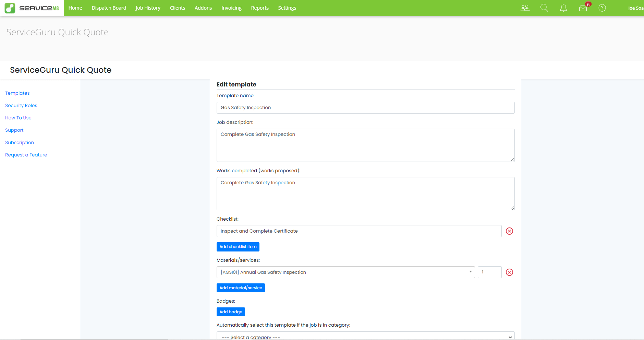Open Support sidebar link
Viewport: 644px width, 340px height.
(14, 130)
